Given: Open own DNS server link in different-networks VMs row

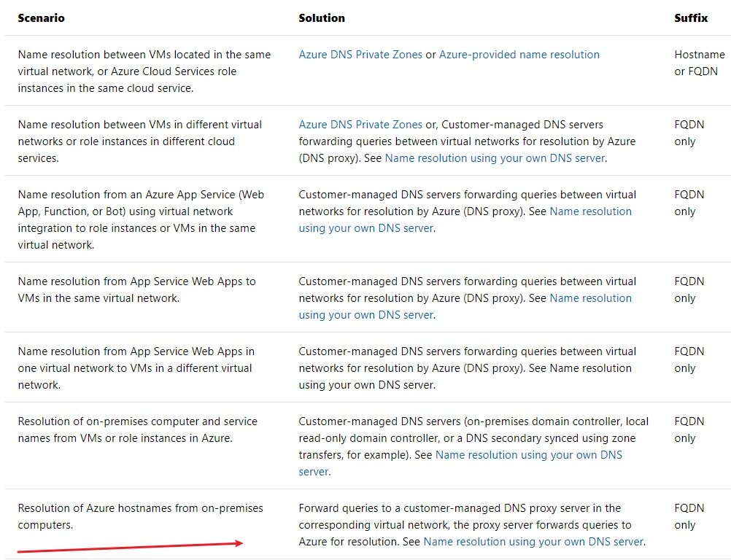Looking at the screenshot, I should 495,158.
